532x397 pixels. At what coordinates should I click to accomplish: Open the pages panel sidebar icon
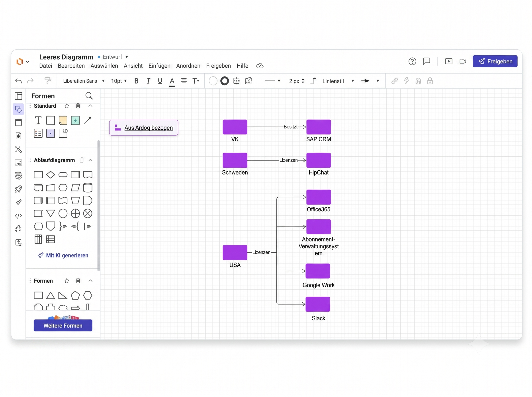pos(19,96)
